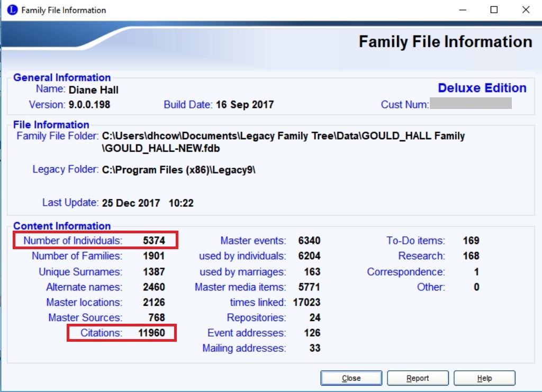Click the Alternate names value 2460

coord(154,287)
